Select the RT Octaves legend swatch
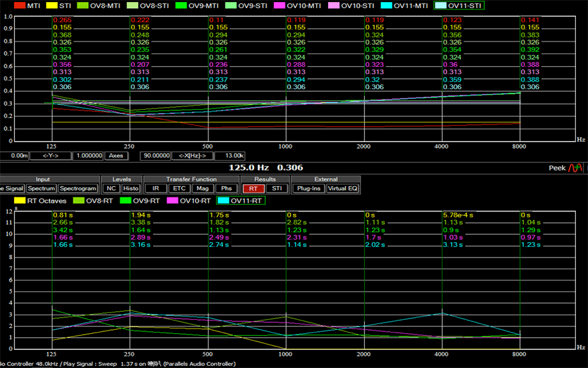 19,201
